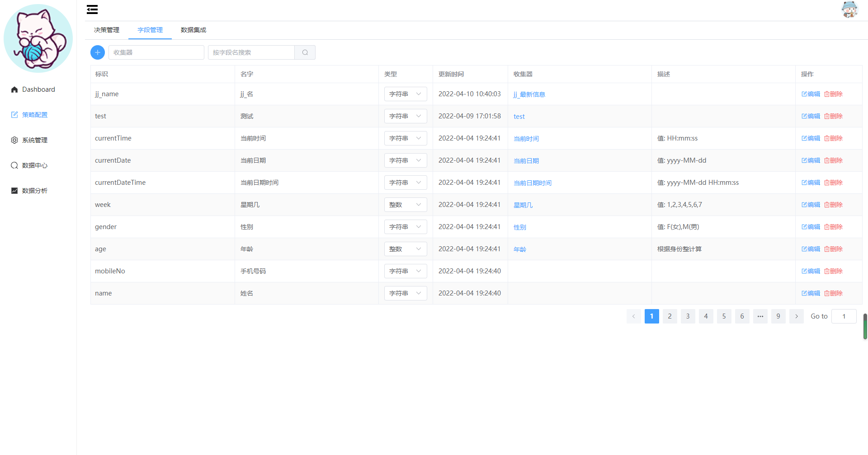Open collector link 当前时间

[526, 139]
